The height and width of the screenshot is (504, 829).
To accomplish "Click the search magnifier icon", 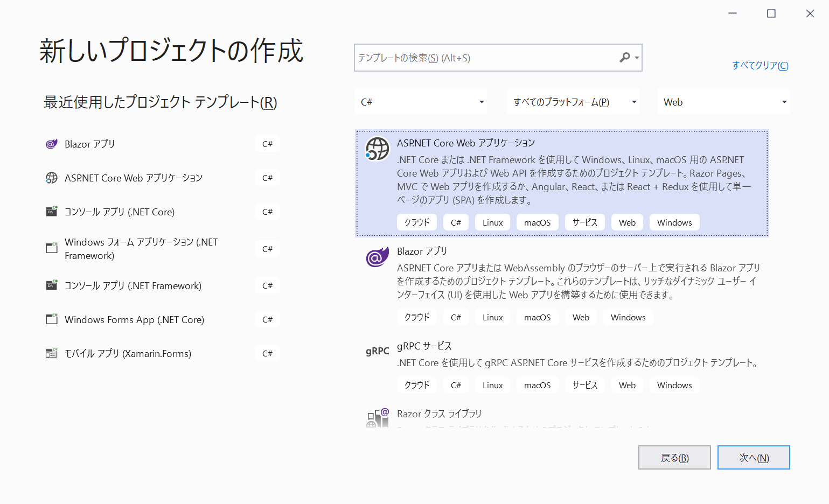I will [x=625, y=57].
